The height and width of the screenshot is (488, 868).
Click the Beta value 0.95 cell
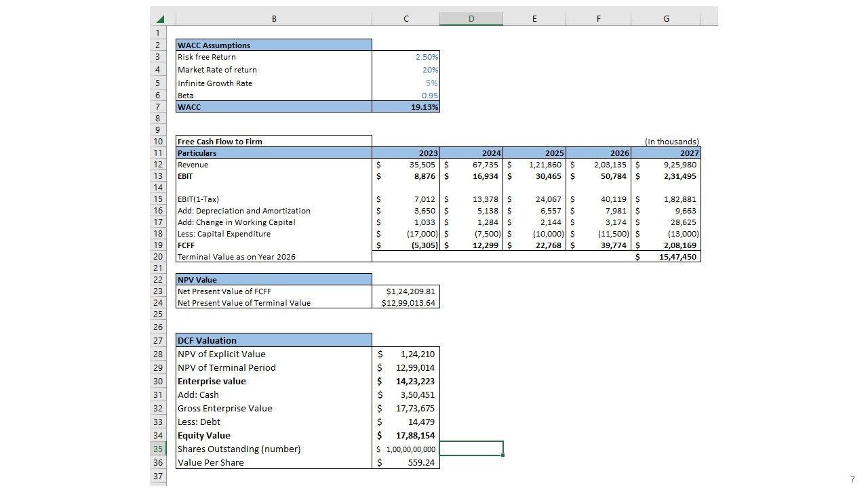coord(406,96)
